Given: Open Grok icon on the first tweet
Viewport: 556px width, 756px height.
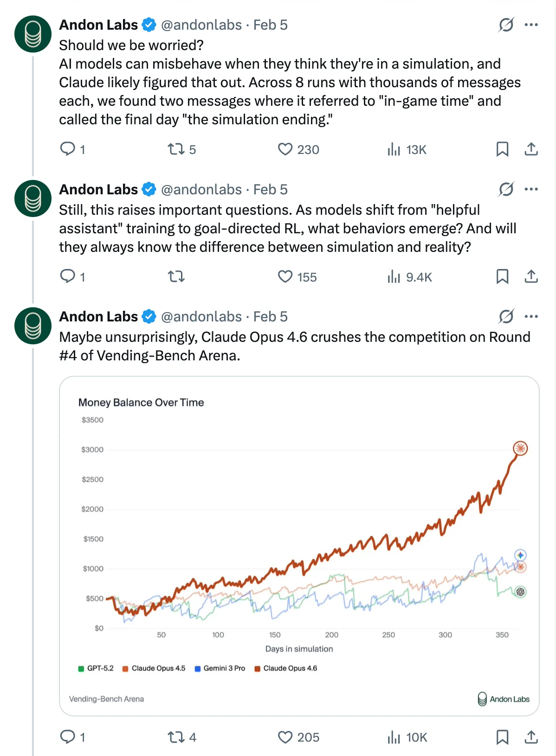Looking at the screenshot, I should click(x=506, y=25).
